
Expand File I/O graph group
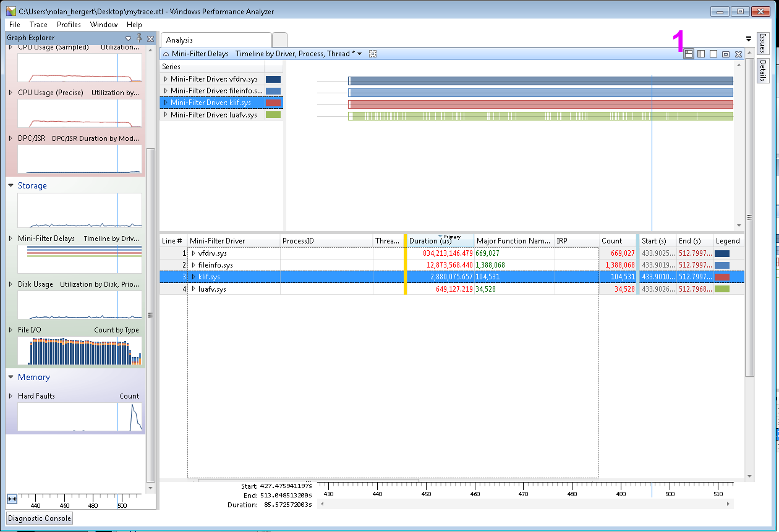tap(11, 330)
